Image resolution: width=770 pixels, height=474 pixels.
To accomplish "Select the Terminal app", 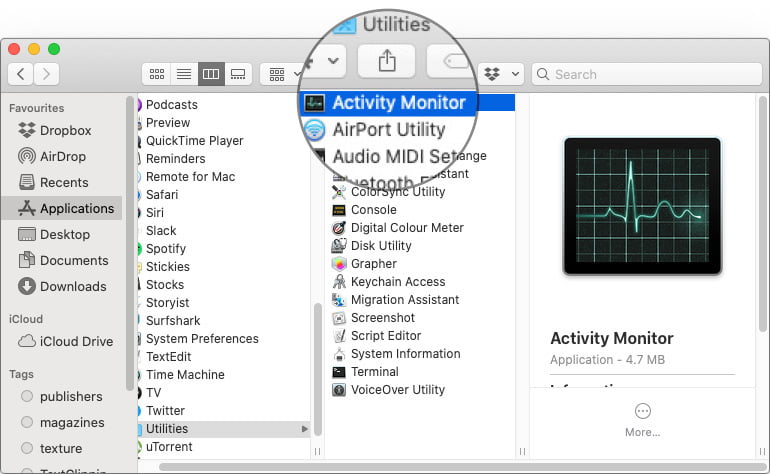I will pyautogui.click(x=374, y=372).
